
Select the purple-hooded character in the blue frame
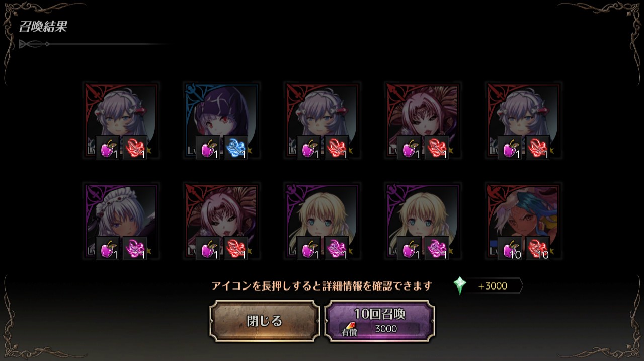click(x=221, y=120)
